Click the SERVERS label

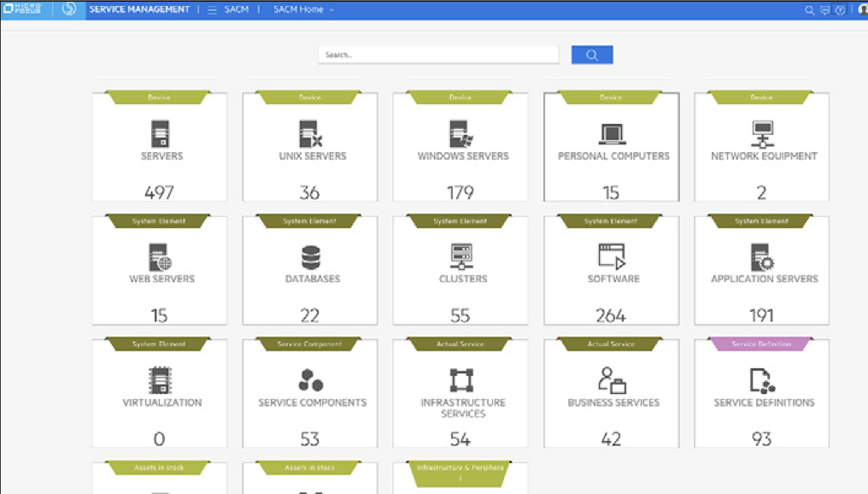(161, 156)
